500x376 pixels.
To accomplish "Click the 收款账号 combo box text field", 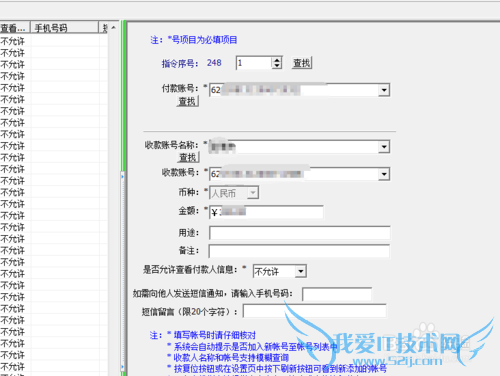I will 294,174.
